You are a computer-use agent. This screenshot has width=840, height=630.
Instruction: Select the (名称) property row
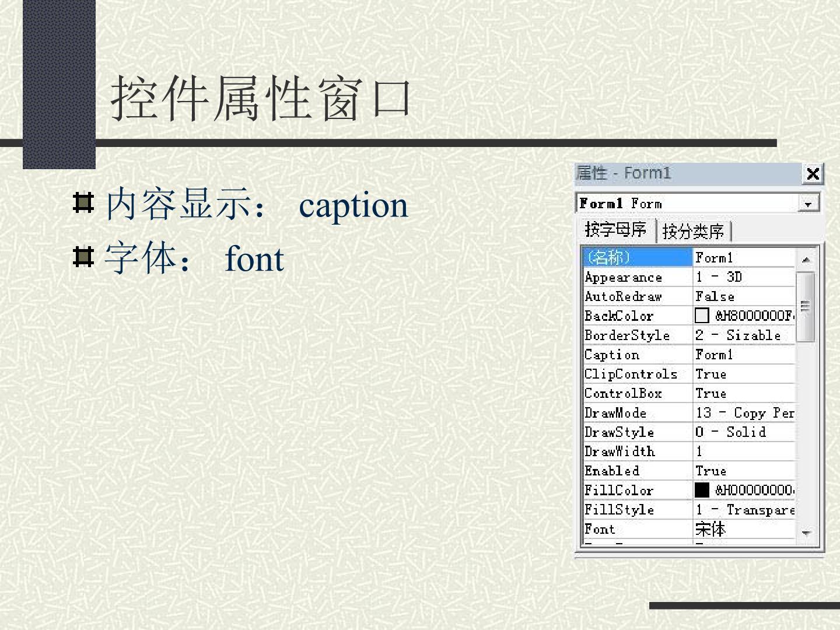pyautogui.click(x=689, y=257)
